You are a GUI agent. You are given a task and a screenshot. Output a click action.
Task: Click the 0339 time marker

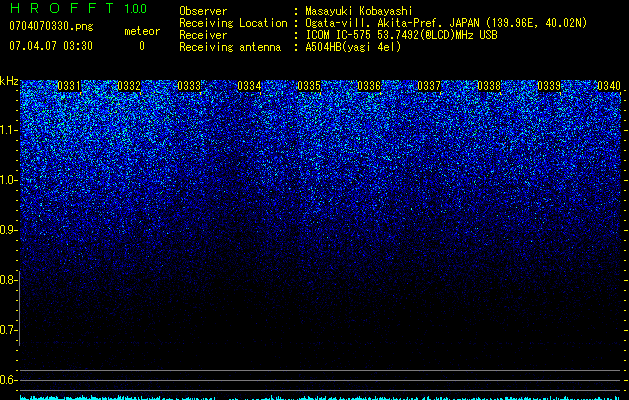pos(549,86)
